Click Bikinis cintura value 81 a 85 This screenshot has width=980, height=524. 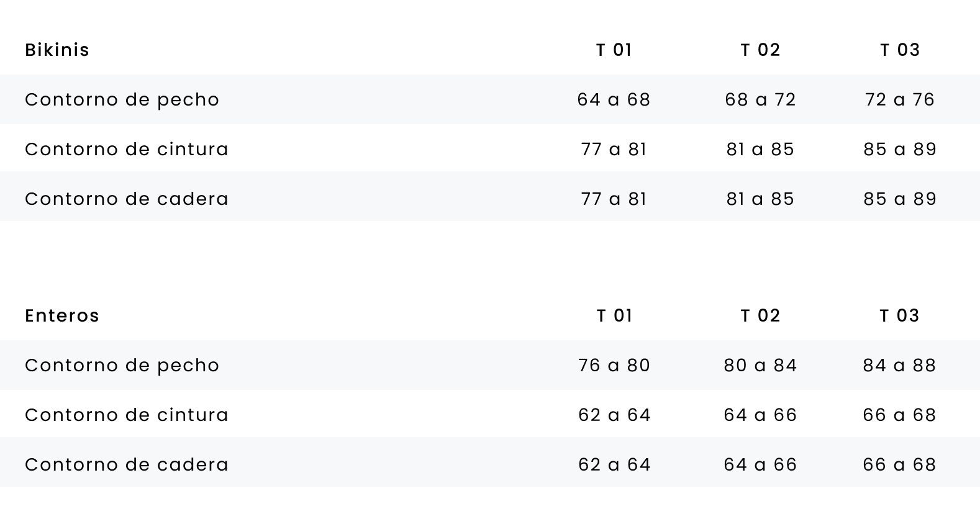[760, 149]
